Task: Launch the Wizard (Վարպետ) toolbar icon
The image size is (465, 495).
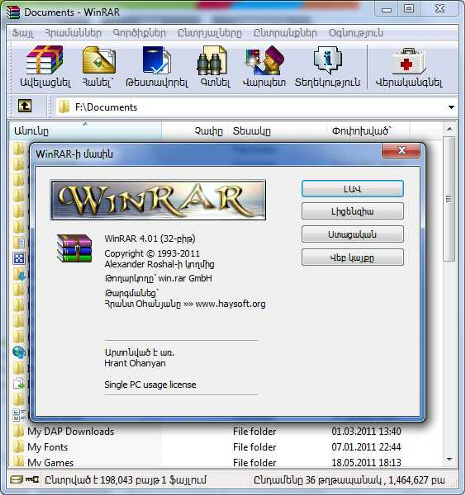Action: (264, 67)
